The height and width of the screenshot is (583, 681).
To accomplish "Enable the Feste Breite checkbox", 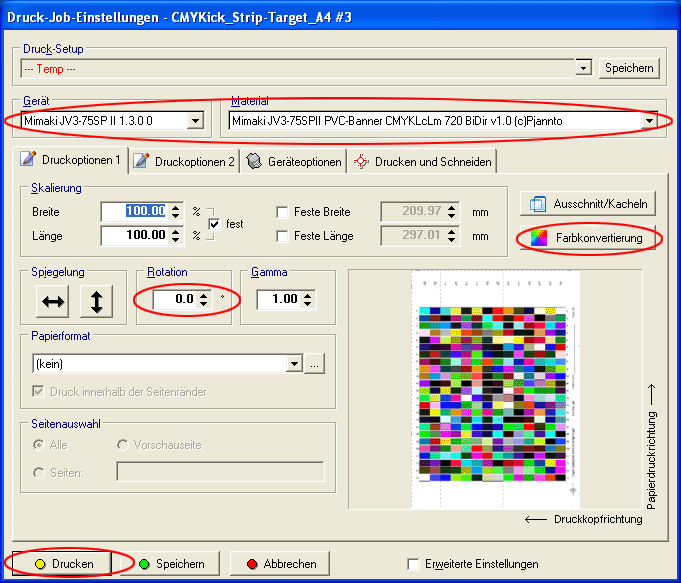I will pyautogui.click(x=283, y=212).
